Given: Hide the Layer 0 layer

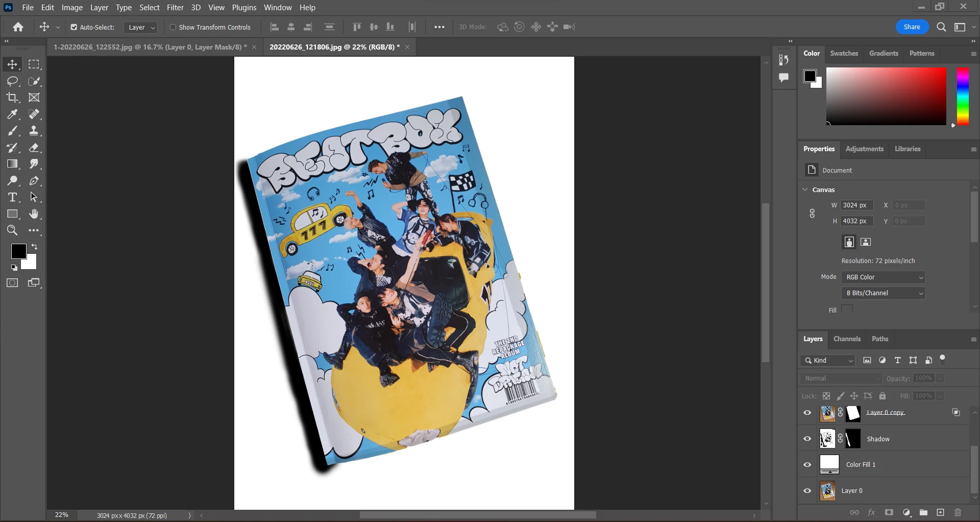Looking at the screenshot, I should [x=807, y=491].
